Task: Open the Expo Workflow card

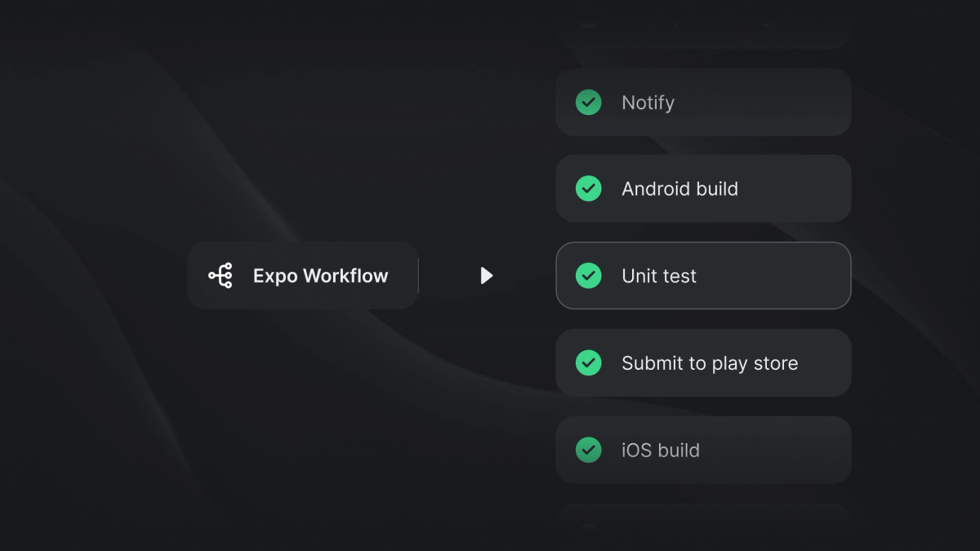Action: [302, 275]
